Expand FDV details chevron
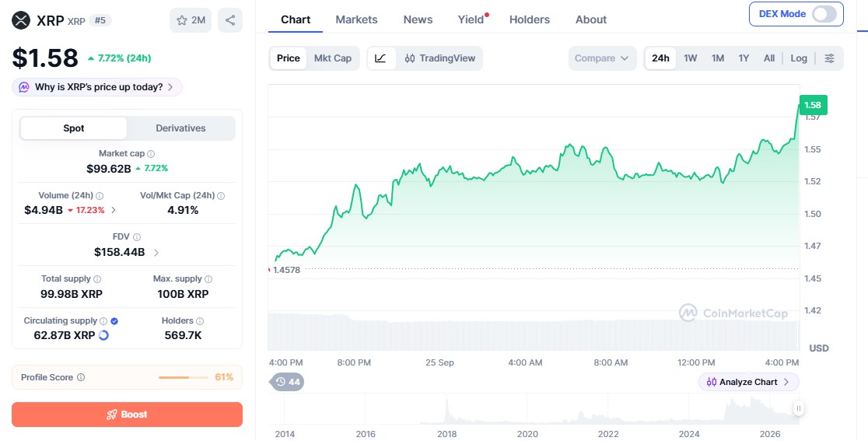 point(156,253)
